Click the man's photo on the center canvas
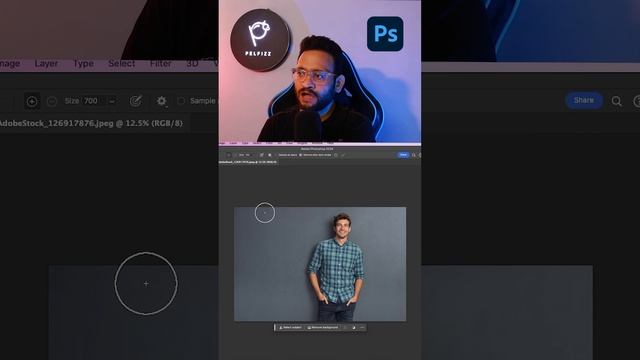Screen dimensions: 640x360 tap(320, 264)
